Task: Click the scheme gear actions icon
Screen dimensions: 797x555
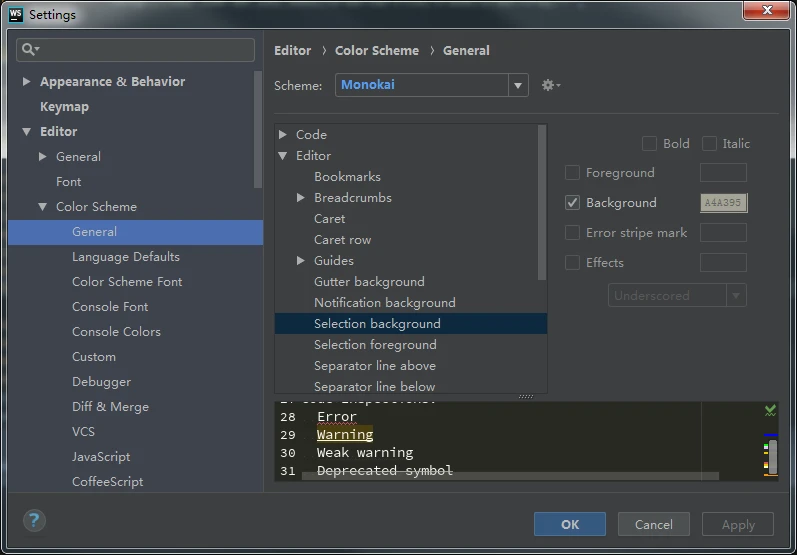Action: click(x=549, y=85)
